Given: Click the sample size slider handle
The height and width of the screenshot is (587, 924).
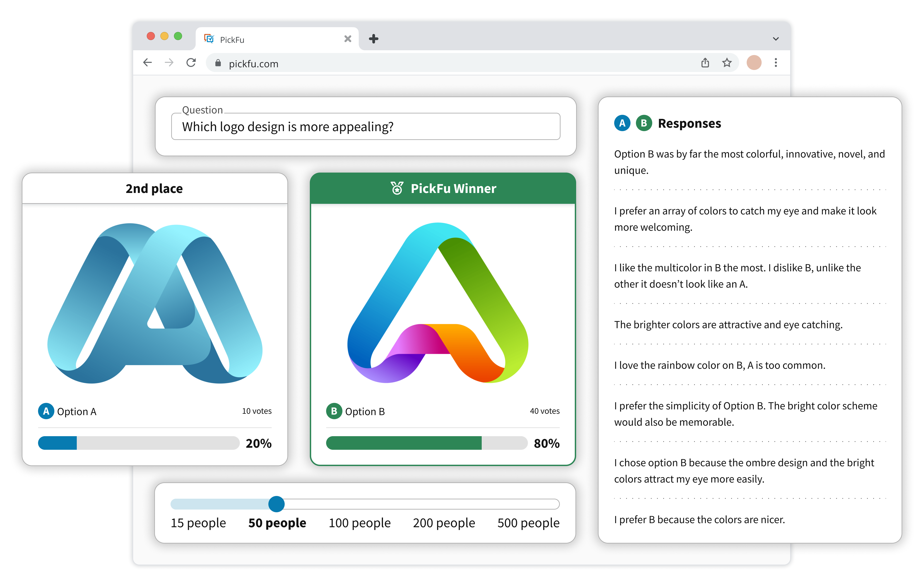Looking at the screenshot, I should pos(276,504).
